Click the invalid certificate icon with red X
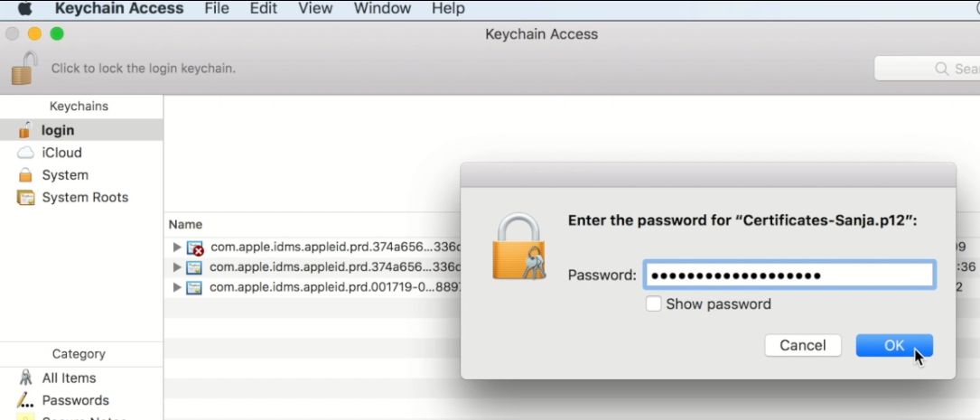Image resolution: width=980 pixels, height=420 pixels. click(x=196, y=248)
